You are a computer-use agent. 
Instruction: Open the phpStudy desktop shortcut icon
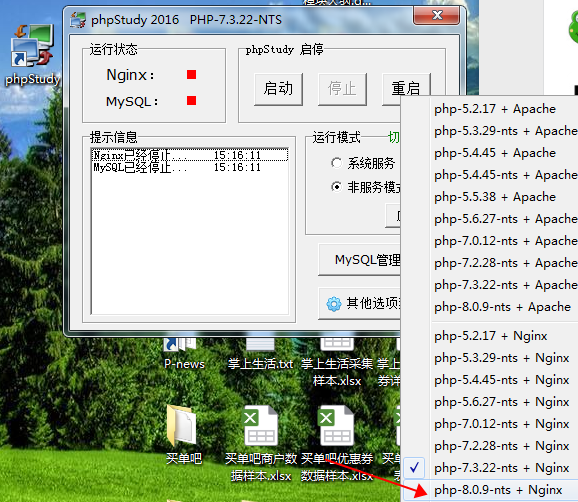pyautogui.click(x=32, y=45)
